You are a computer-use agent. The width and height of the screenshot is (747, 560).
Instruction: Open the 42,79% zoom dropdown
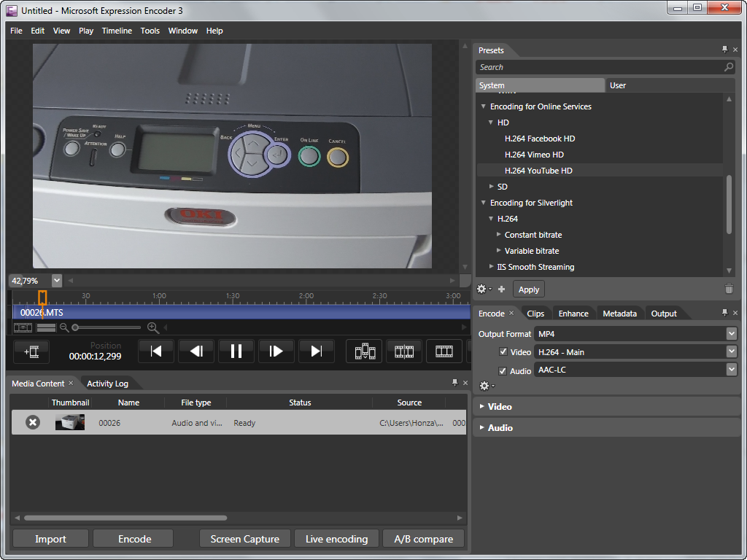tap(57, 281)
